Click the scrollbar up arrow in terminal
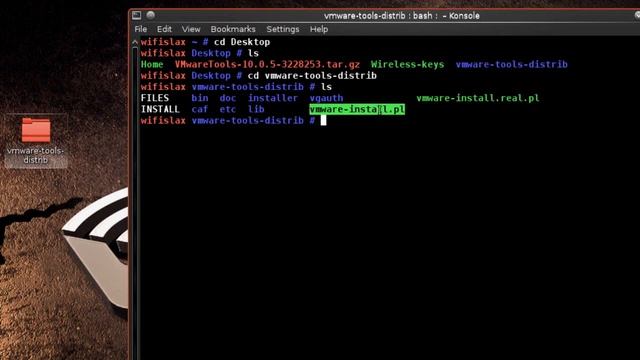This screenshot has width=640, height=360. (135, 42)
